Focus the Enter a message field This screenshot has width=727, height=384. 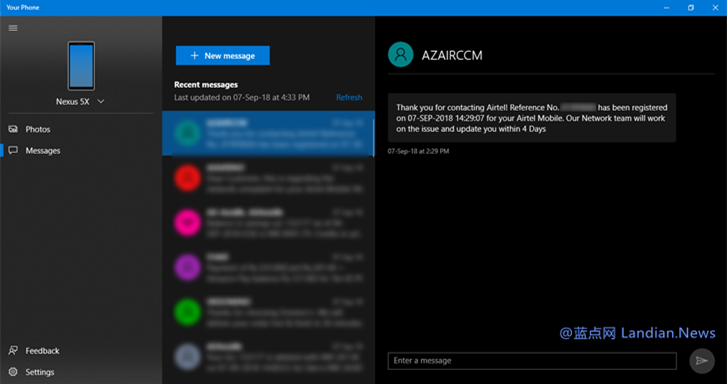532,361
